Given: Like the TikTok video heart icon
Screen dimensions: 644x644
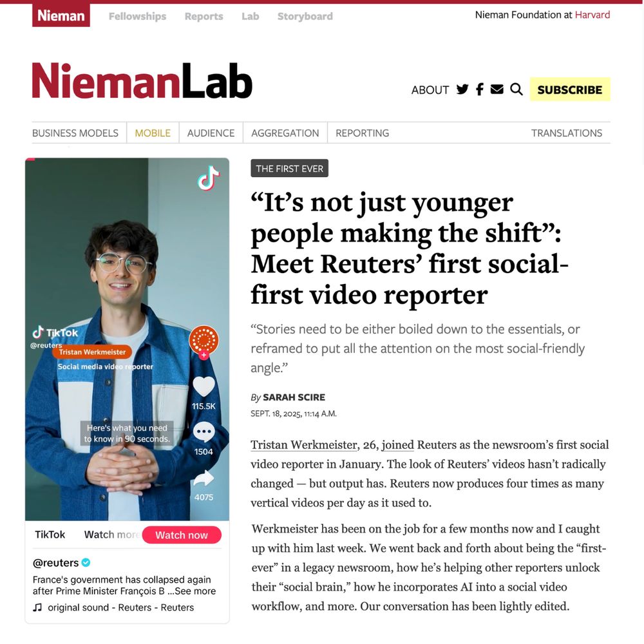Looking at the screenshot, I should [204, 387].
